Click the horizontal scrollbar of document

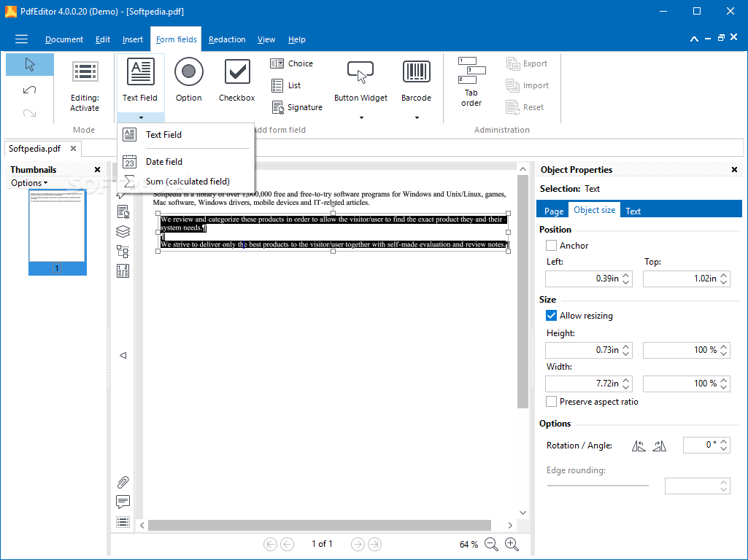[320, 525]
